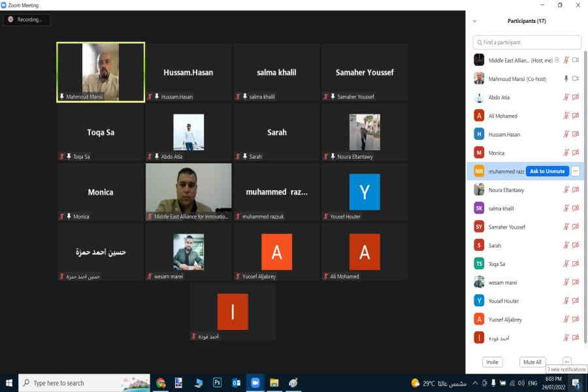This screenshot has height=392, width=588.
Task: Toggle muted mic for Ali Mohamed
Action: click(566, 116)
